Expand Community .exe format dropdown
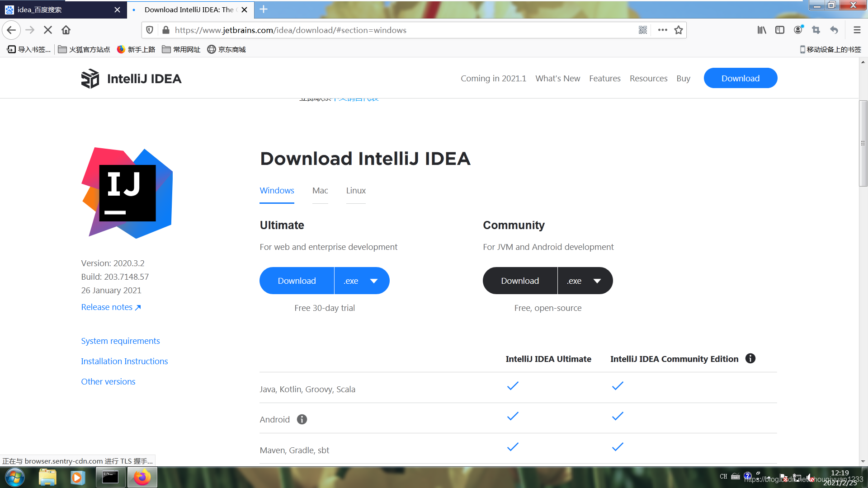 pyautogui.click(x=585, y=281)
